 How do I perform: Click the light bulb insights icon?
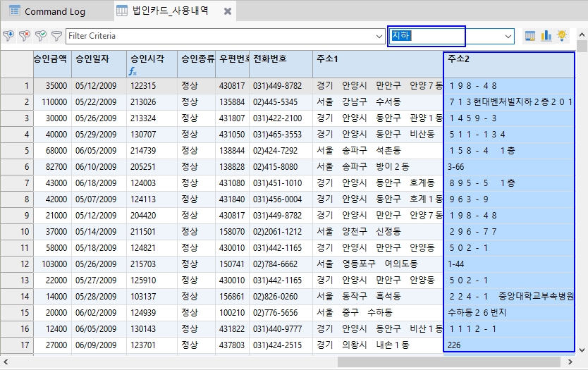pyautogui.click(x=562, y=36)
